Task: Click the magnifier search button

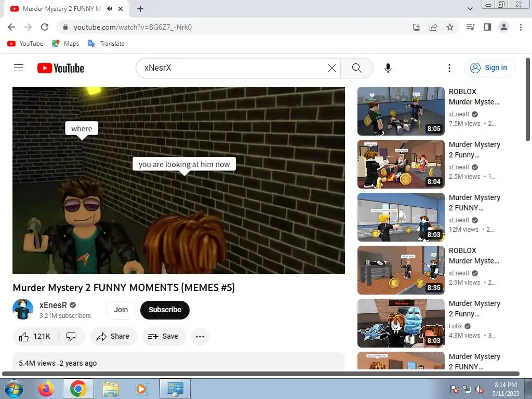Action: (356, 68)
